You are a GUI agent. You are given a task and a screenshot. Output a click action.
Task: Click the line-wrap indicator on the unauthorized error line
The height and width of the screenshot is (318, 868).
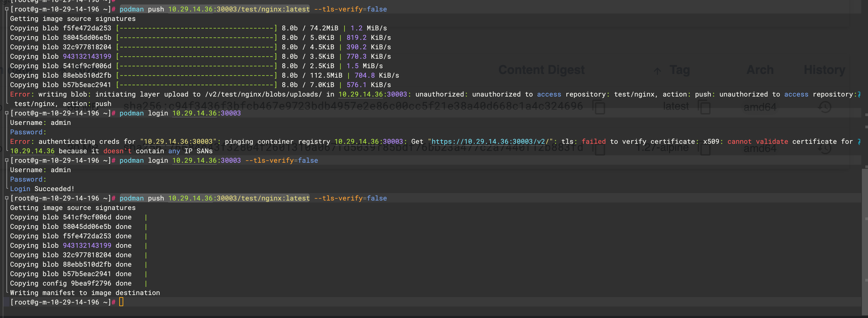[859, 95]
